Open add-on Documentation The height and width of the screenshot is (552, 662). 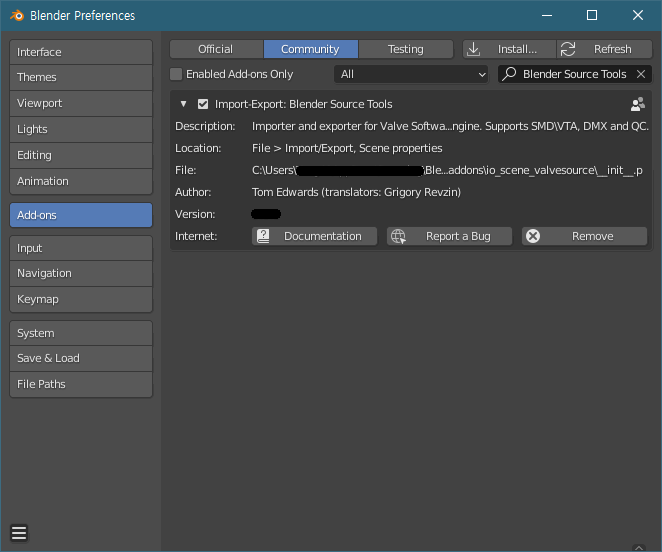pyautogui.click(x=314, y=236)
